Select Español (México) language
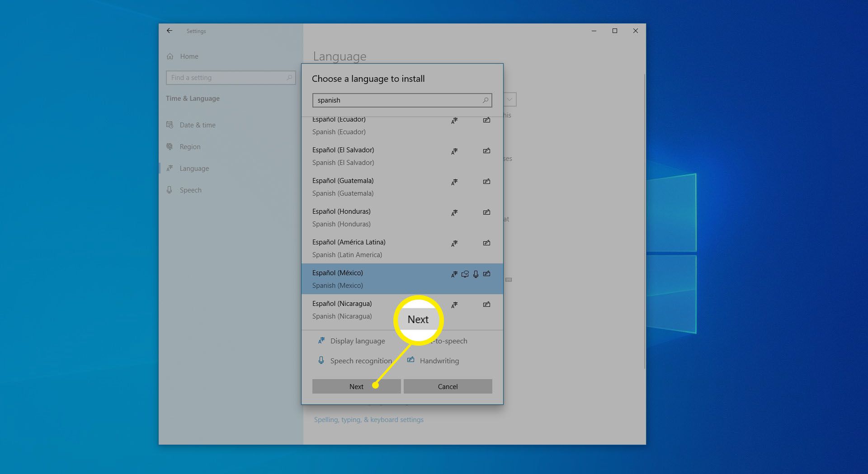868x474 pixels. click(x=402, y=279)
